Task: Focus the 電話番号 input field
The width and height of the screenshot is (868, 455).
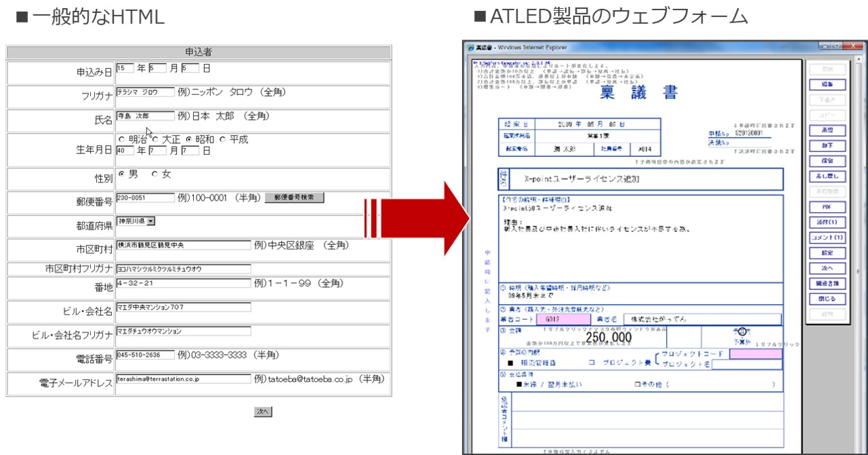Action: coord(145,355)
